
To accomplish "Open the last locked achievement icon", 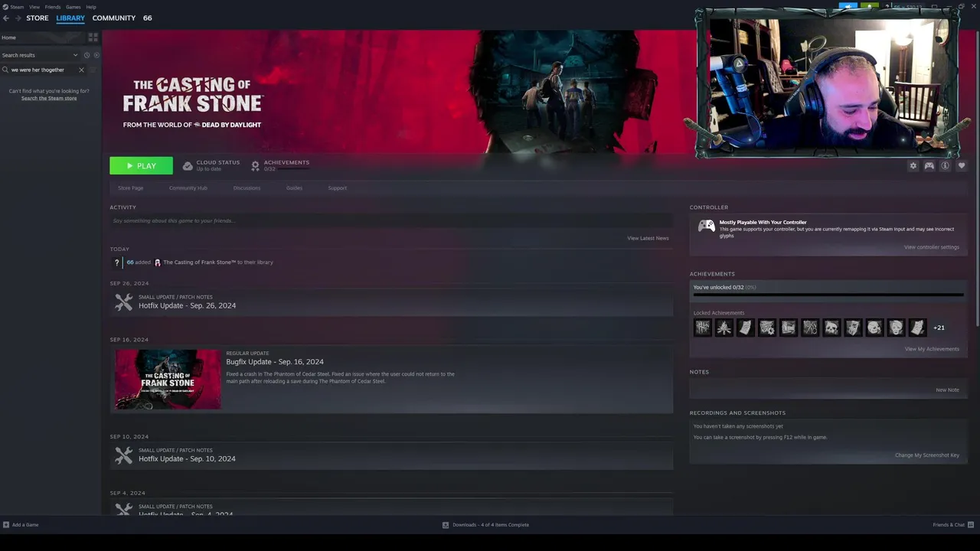I will pos(917,328).
